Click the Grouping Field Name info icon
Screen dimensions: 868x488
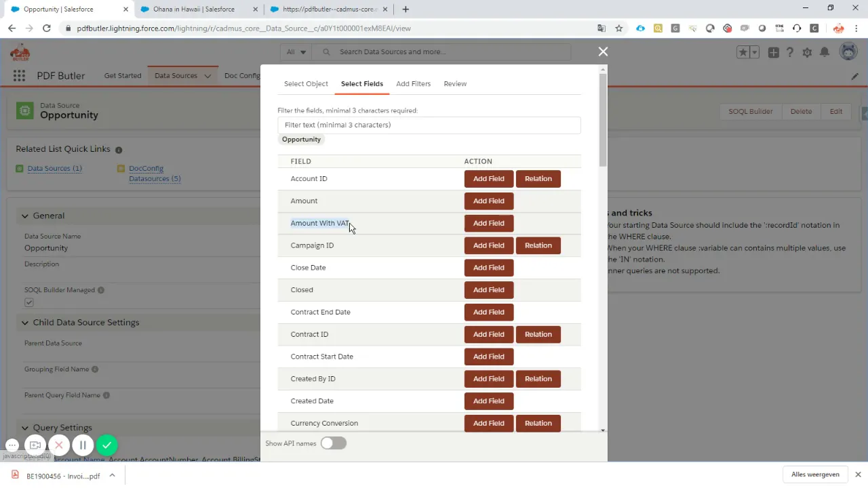95,369
